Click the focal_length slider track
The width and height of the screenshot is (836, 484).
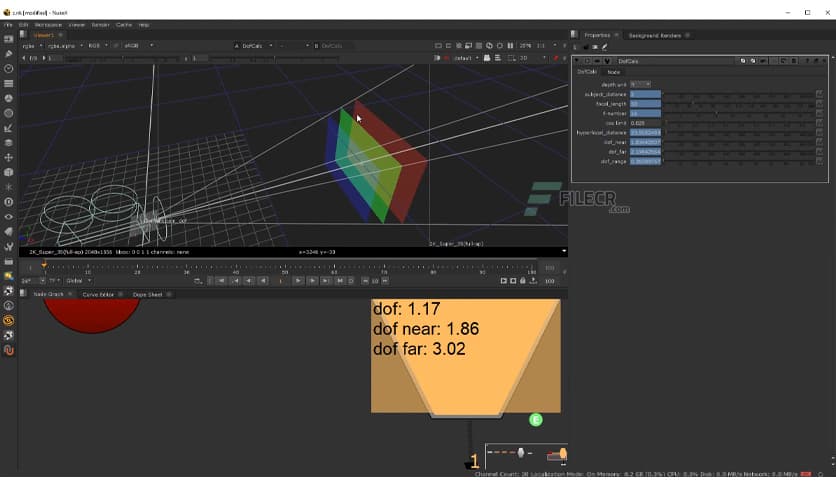point(738,104)
